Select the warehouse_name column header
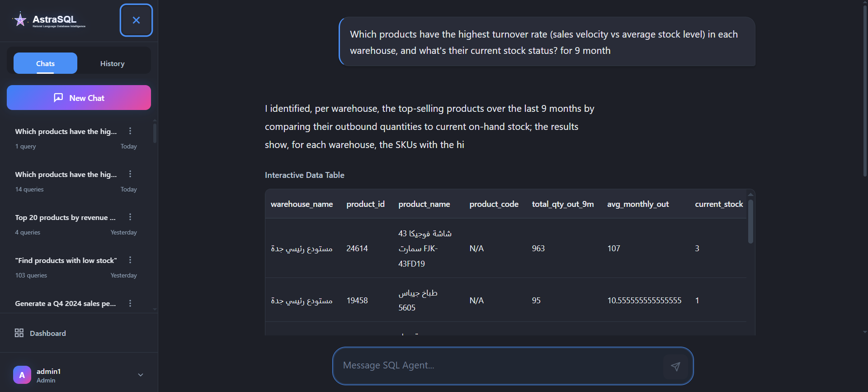The image size is (868, 392). pyautogui.click(x=302, y=204)
